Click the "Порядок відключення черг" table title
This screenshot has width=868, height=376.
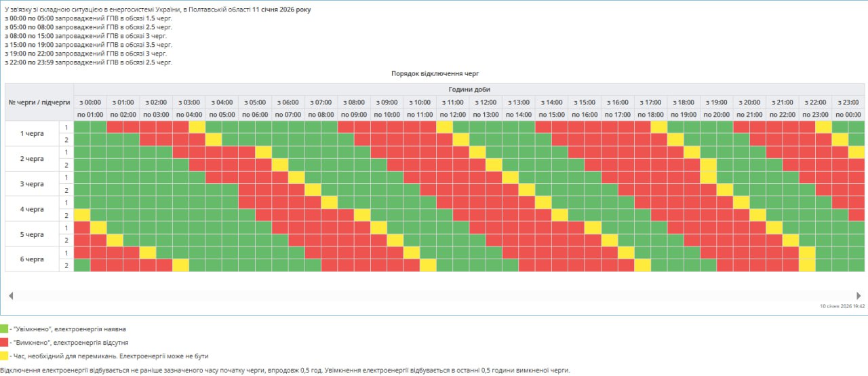tap(435, 73)
